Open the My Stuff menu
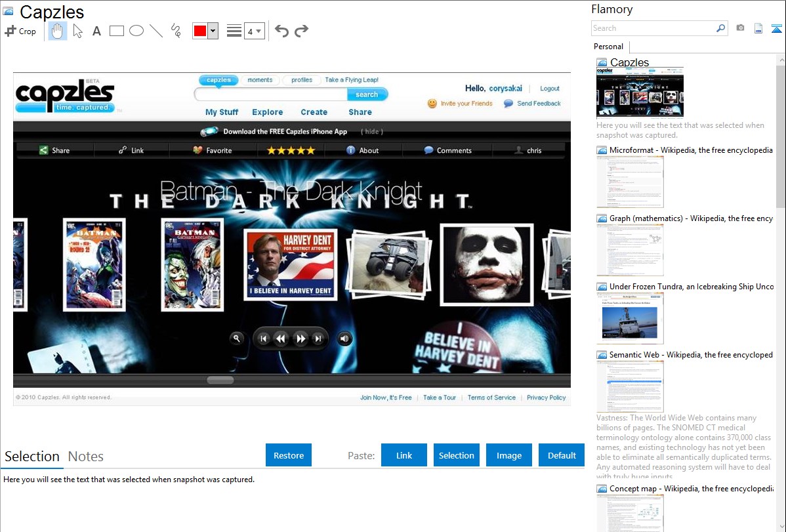 (222, 112)
